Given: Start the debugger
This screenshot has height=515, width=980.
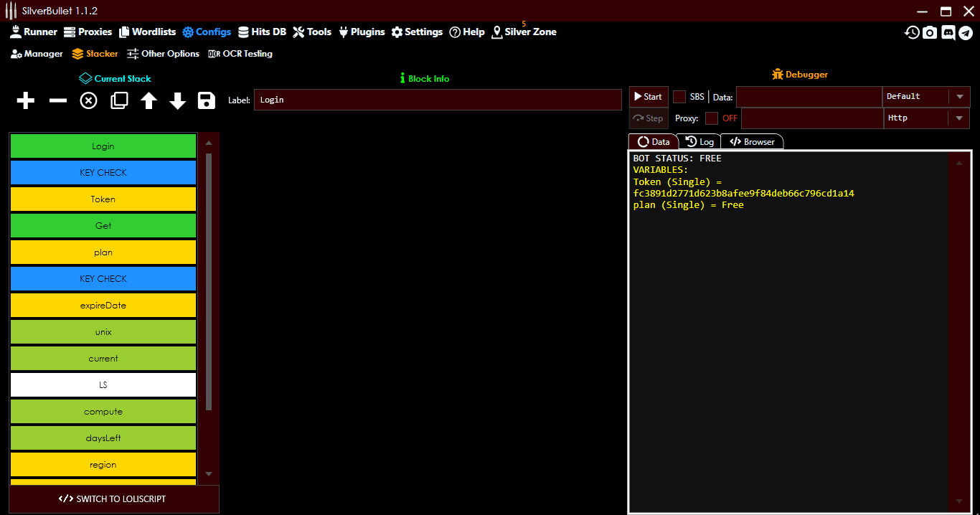Looking at the screenshot, I should click(649, 96).
